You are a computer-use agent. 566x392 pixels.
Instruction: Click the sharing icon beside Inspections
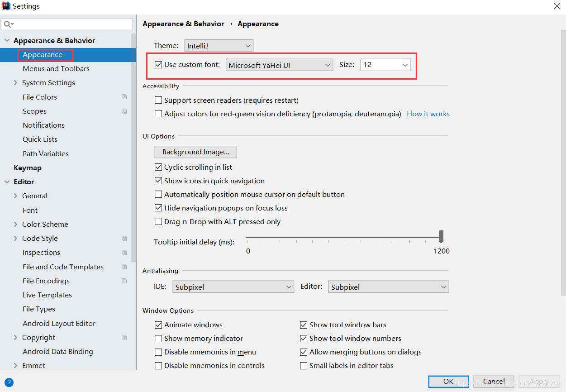[x=124, y=252]
